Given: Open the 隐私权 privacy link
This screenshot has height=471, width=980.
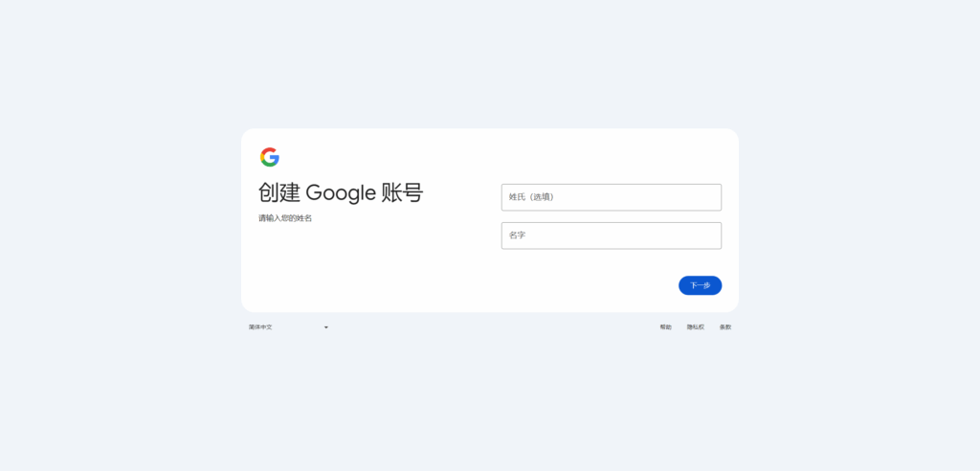Looking at the screenshot, I should pyautogui.click(x=696, y=327).
